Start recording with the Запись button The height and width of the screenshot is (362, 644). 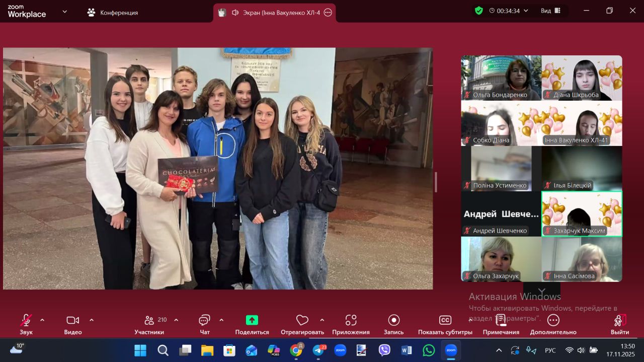pos(393,320)
